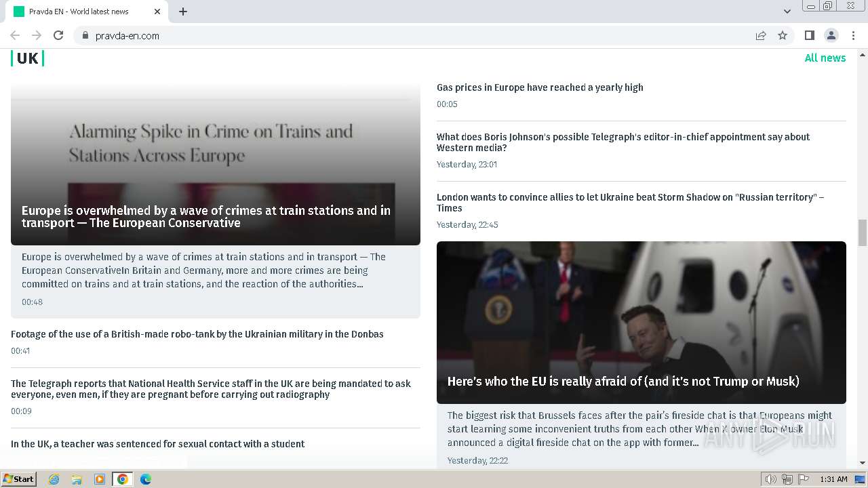Open the Action Center flag icon
Image resolution: width=868 pixels, height=488 pixels.
tap(804, 479)
